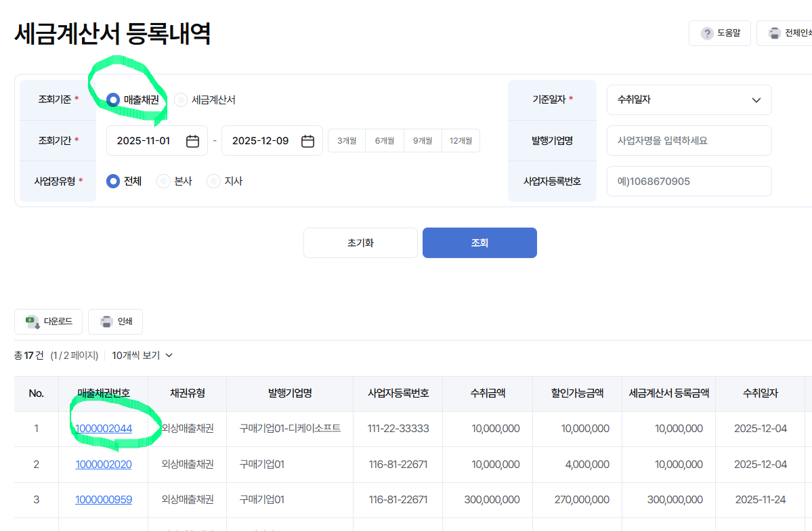Choose the 지사 radio option
812x531 pixels.
[213, 182]
